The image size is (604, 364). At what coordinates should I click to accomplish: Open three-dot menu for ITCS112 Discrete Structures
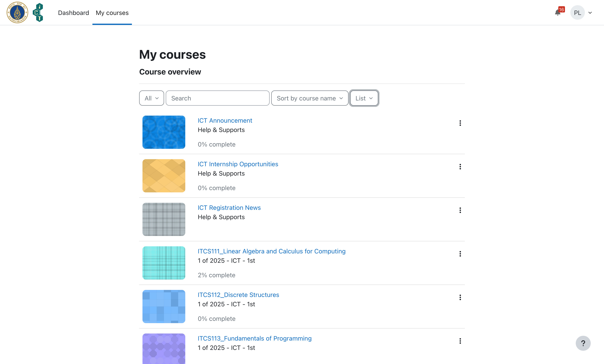[x=460, y=297]
